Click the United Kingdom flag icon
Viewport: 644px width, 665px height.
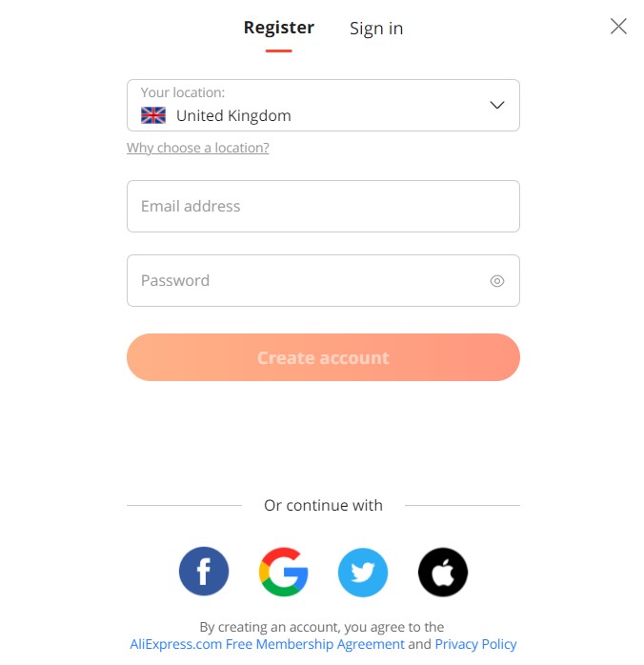[153, 115]
